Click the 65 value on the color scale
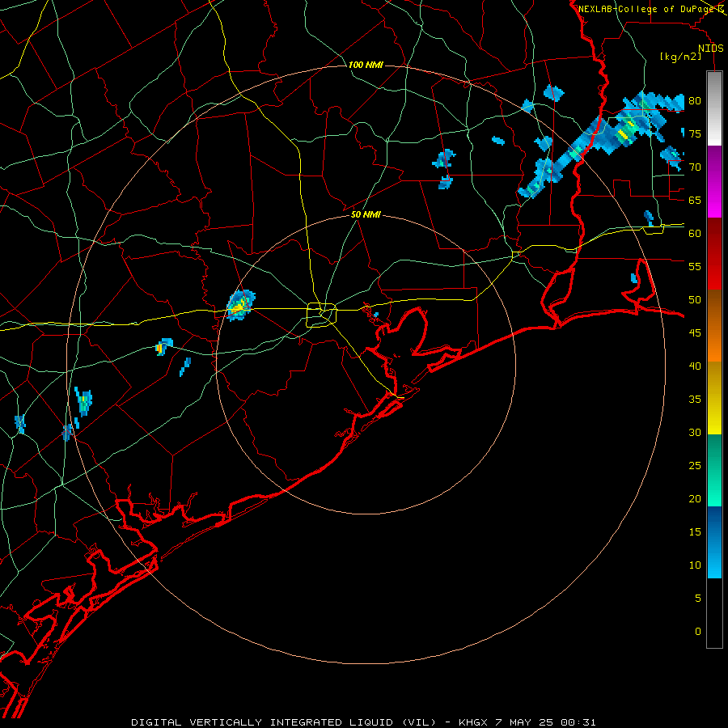 (x=695, y=200)
